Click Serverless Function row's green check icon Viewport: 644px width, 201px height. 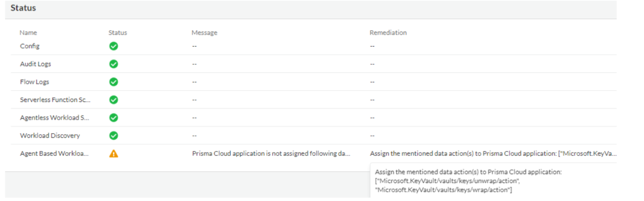pos(114,100)
